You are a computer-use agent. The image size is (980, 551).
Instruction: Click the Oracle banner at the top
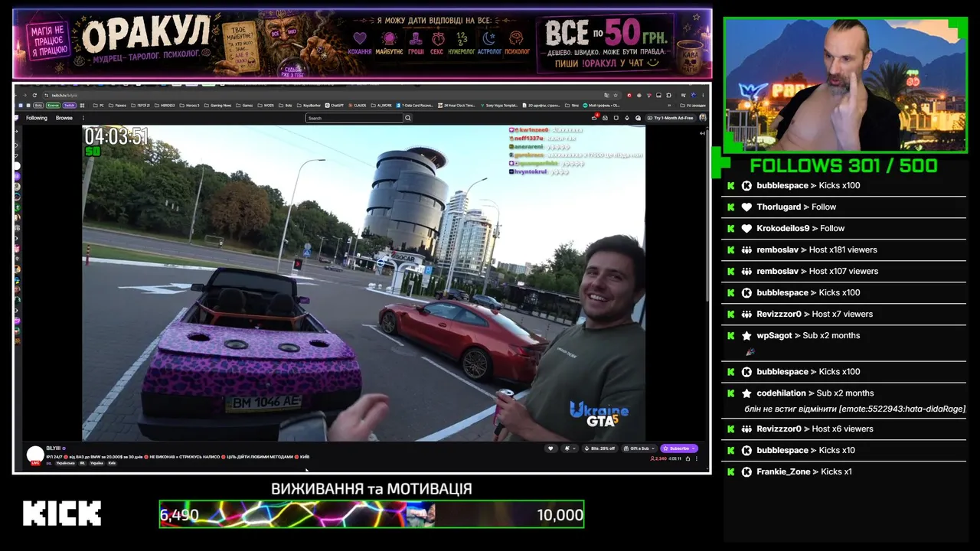362,44
